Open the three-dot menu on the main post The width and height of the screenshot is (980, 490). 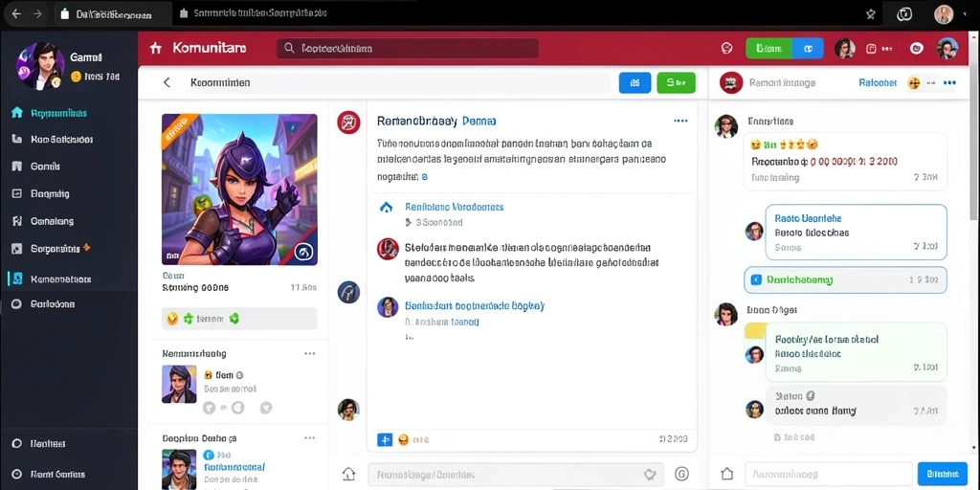point(680,121)
